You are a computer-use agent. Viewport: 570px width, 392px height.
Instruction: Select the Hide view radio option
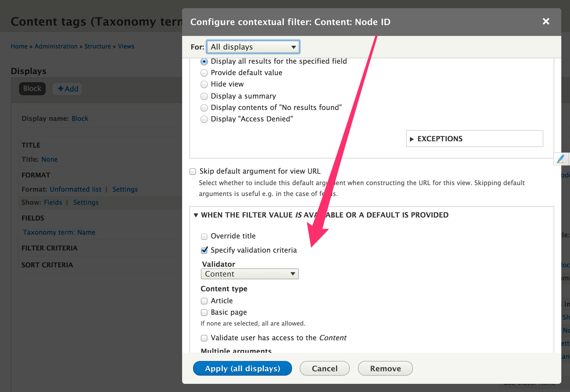point(204,84)
